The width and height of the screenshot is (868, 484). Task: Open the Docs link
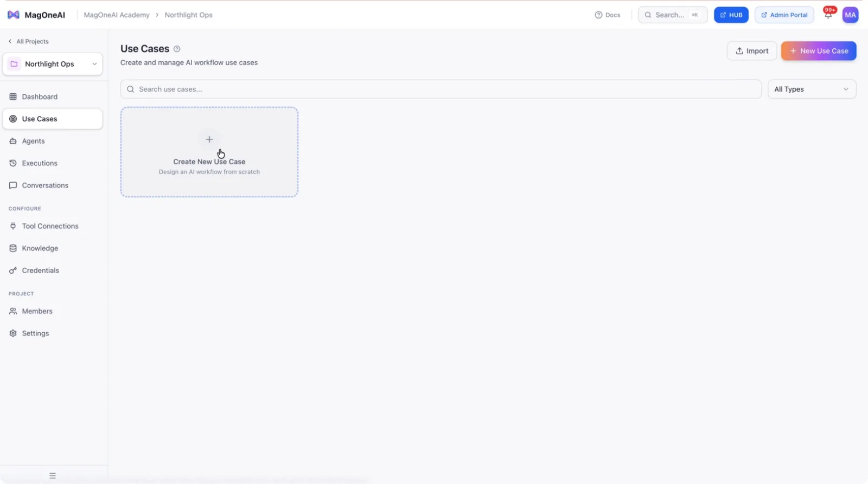608,15
